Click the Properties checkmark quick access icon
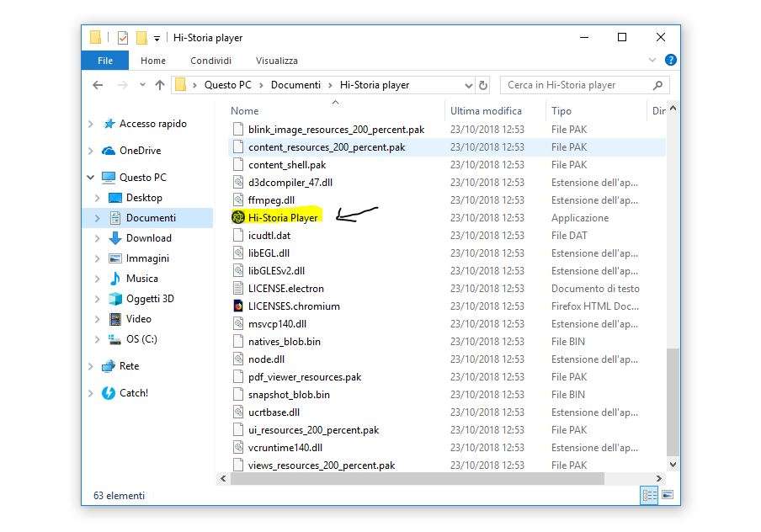 click(x=123, y=38)
